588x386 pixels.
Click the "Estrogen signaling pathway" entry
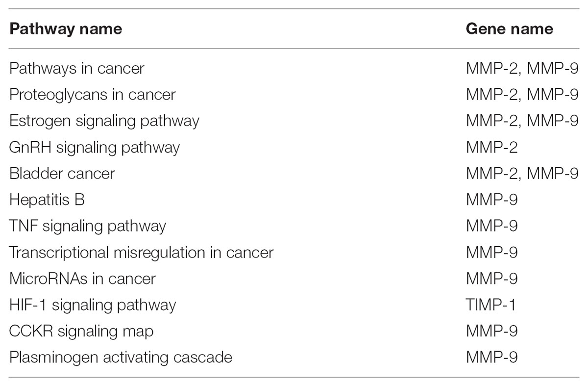[104, 121]
